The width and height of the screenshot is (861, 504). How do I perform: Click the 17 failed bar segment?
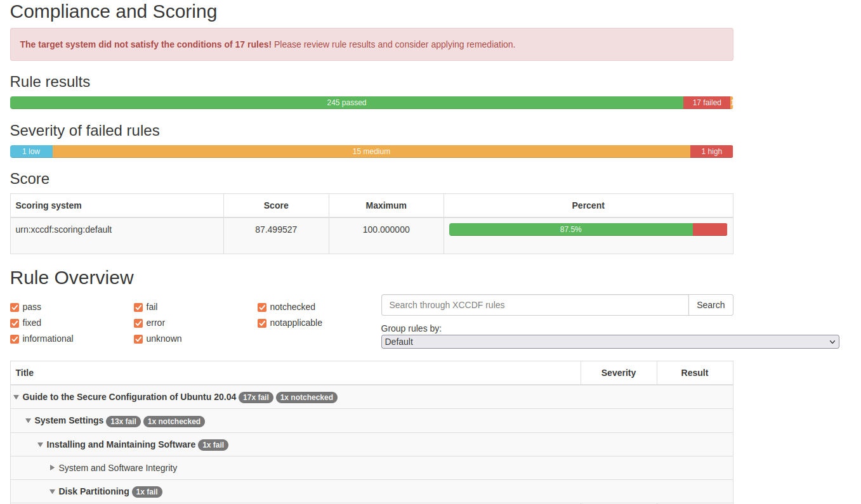(707, 103)
